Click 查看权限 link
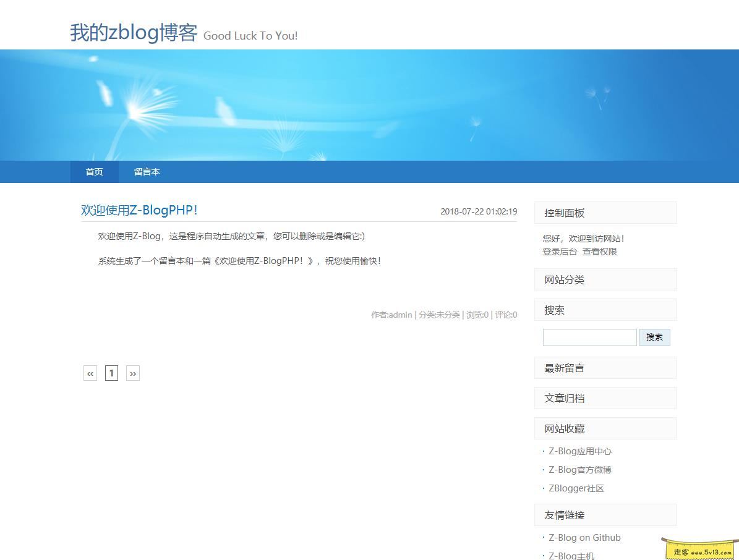Image resolution: width=739 pixels, height=560 pixels. [x=600, y=252]
